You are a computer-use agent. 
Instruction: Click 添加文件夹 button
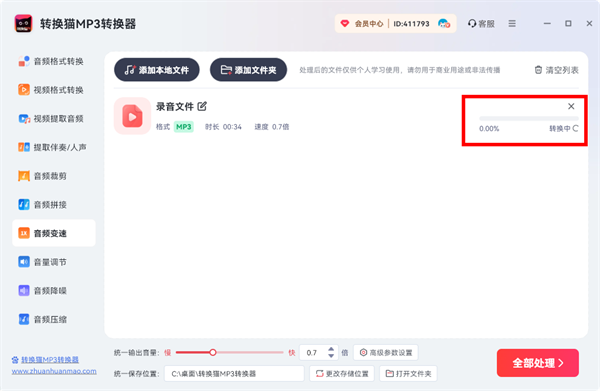(248, 70)
